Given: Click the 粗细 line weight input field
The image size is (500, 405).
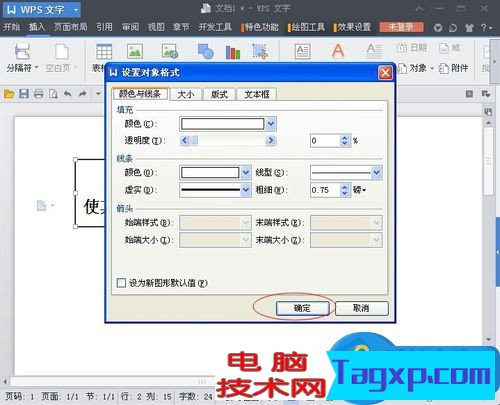Looking at the screenshot, I should [x=325, y=190].
